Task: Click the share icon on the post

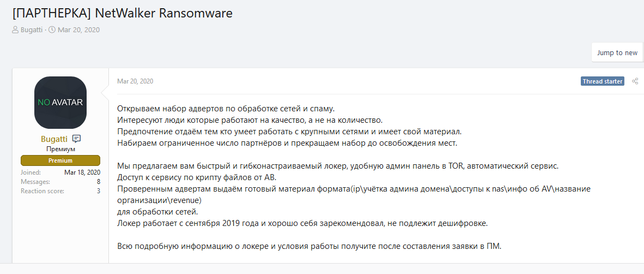Action: click(635, 81)
